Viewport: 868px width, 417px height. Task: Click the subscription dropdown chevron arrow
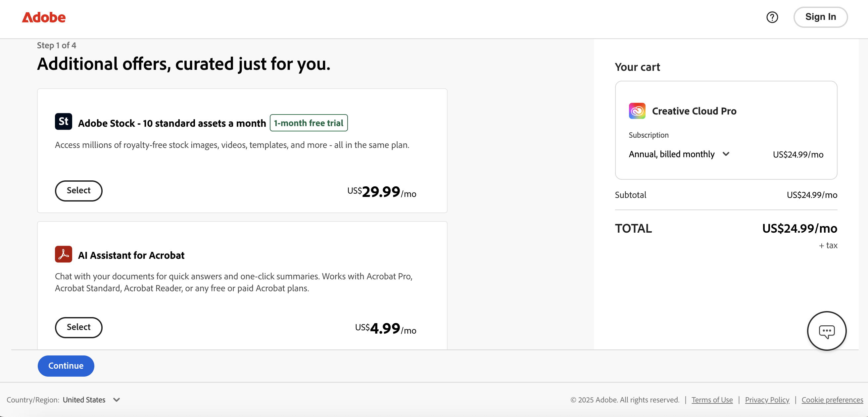point(726,154)
